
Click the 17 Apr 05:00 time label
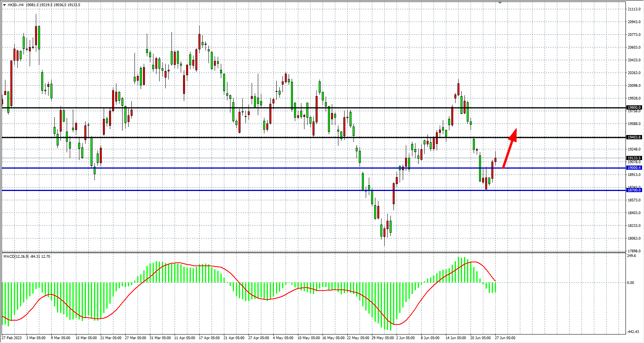pyautogui.click(x=209, y=338)
